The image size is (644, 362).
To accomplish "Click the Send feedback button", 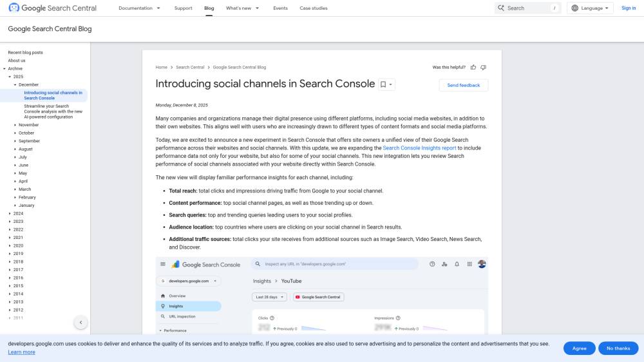I will [463, 85].
